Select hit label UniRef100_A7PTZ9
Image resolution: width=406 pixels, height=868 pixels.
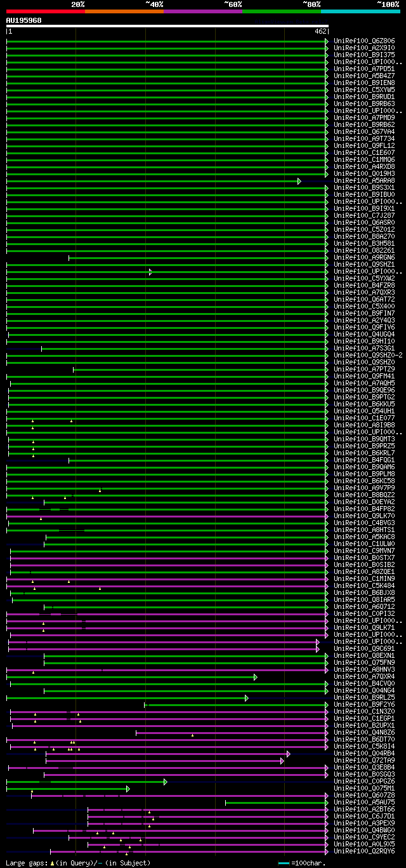(x=364, y=369)
